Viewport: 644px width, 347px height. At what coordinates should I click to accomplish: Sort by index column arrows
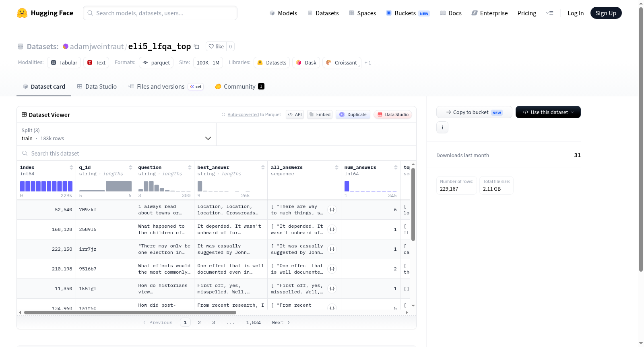click(71, 167)
